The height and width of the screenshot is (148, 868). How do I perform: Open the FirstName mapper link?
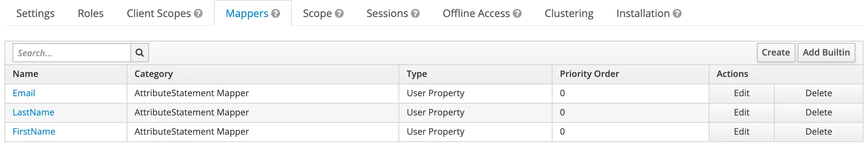click(34, 132)
